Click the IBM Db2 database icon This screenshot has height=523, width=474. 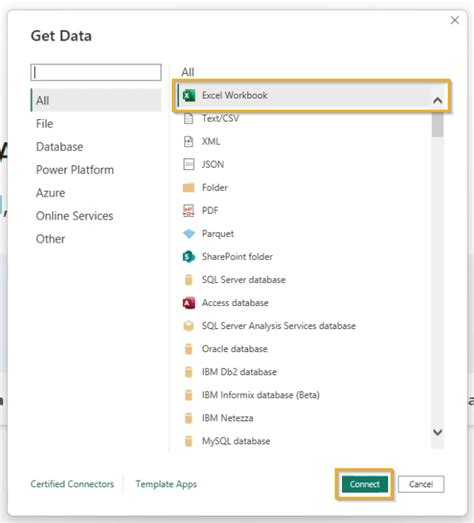point(188,372)
